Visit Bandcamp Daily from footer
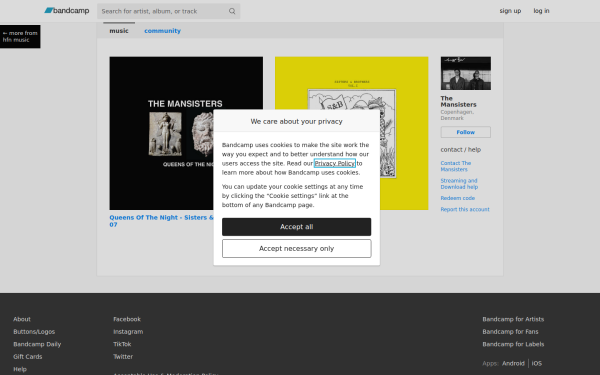 [x=37, y=344]
